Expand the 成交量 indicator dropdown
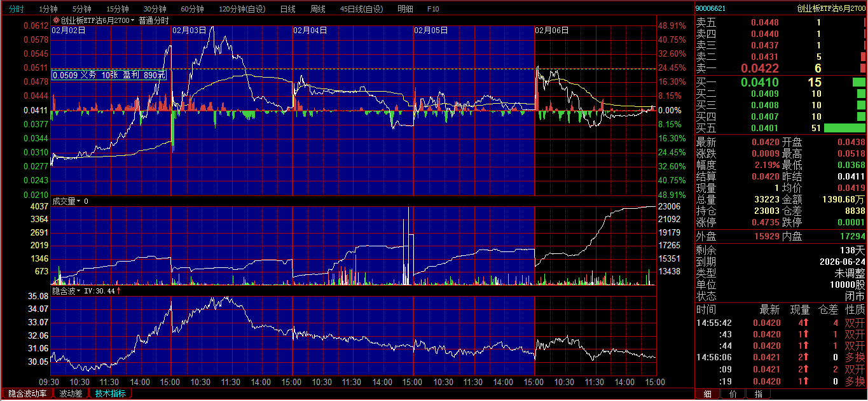The width and height of the screenshot is (868, 401). click(x=78, y=201)
